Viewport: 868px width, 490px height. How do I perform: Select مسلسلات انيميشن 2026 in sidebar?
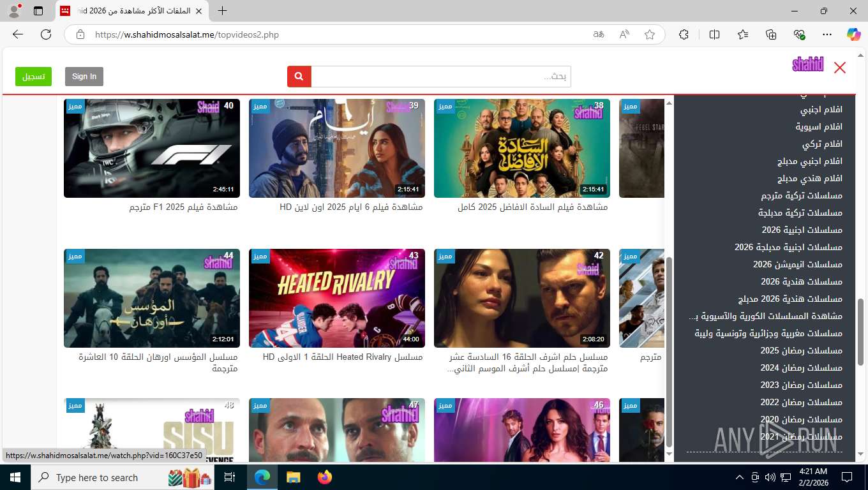tap(798, 265)
